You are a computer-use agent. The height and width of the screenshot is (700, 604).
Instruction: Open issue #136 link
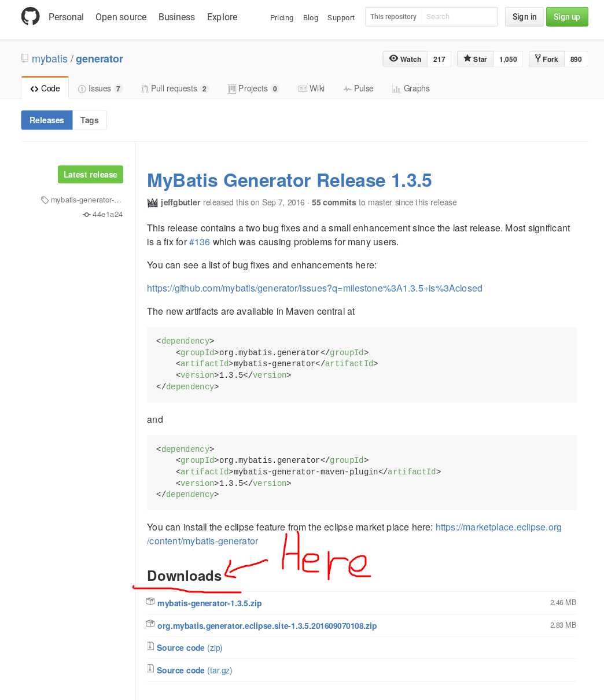point(200,242)
